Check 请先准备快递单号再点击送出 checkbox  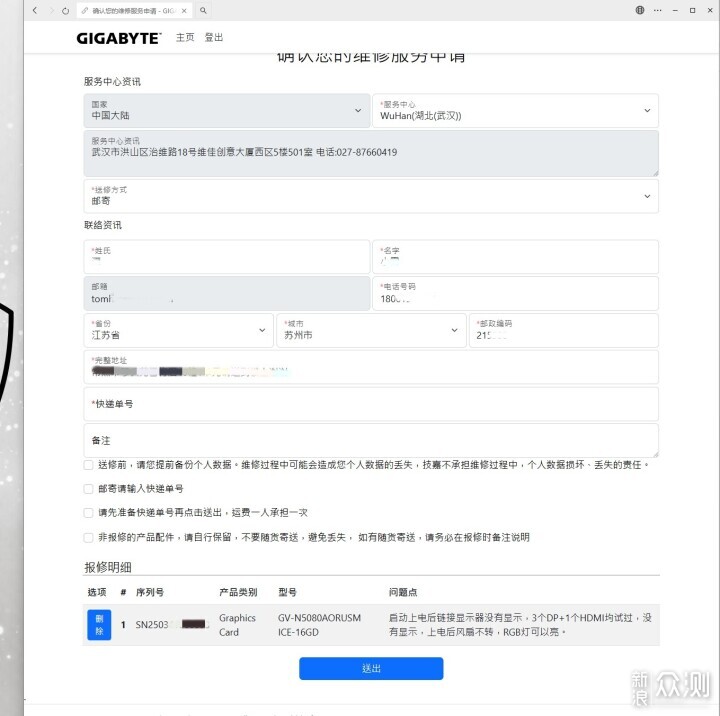tap(89, 513)
